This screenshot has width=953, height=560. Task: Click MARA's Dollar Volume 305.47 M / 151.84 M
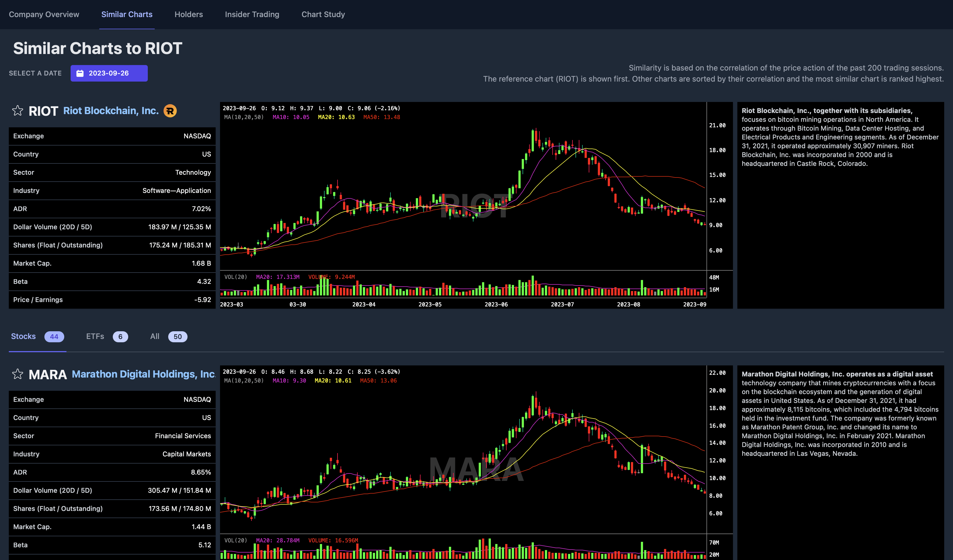(x=179, y=491)
